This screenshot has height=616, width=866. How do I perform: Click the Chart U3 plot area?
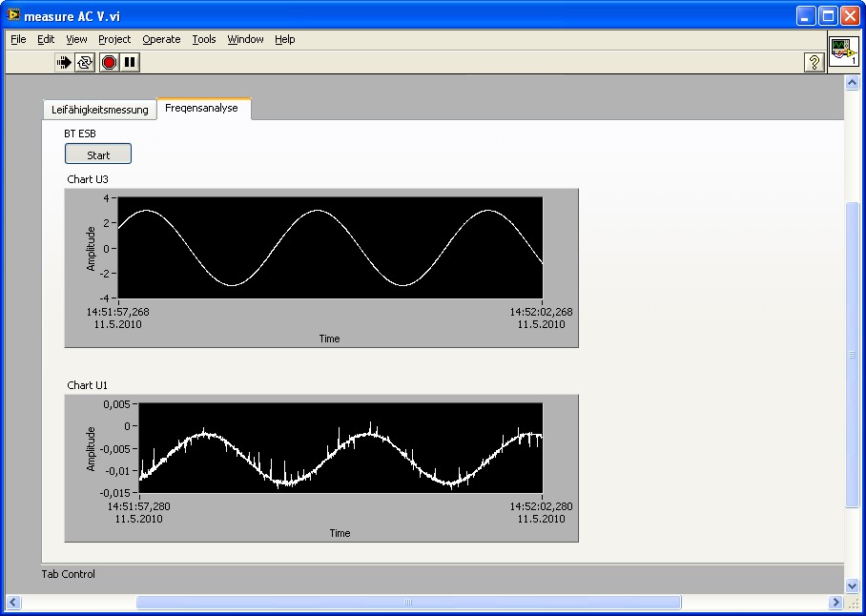[x=330, y=247]
